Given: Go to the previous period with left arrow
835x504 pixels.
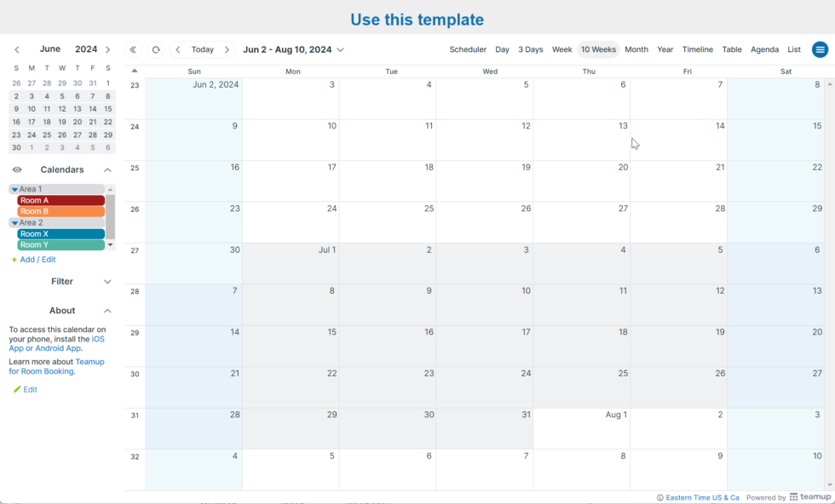Looking at the screenshot, I should (x=177, y=49).
